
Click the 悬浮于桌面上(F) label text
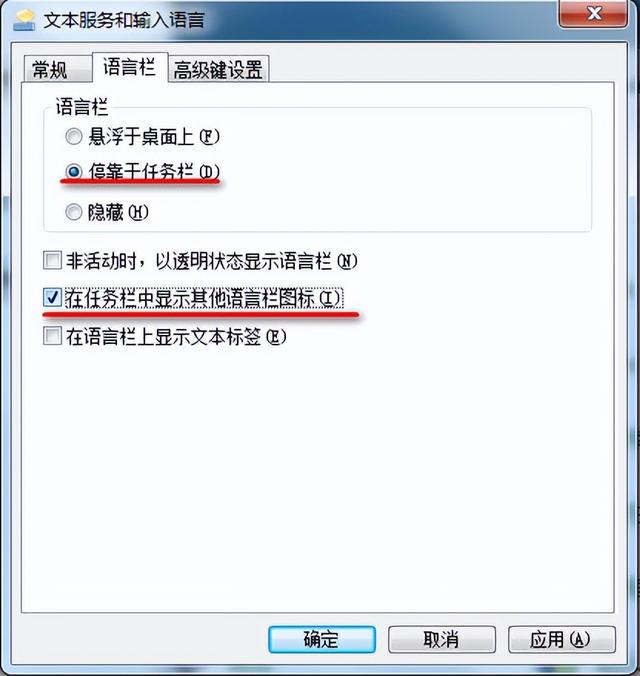(x=154, y=137)
